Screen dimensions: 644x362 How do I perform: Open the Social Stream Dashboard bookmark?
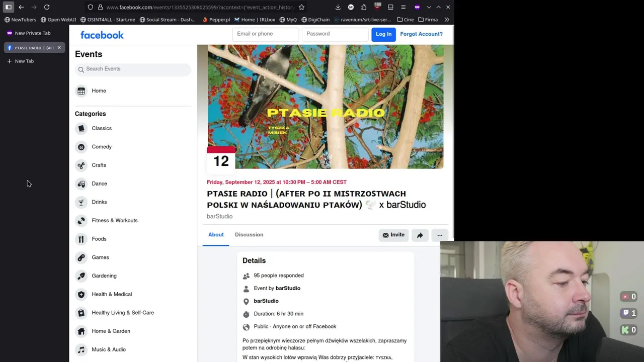click(x=168, y=20)
